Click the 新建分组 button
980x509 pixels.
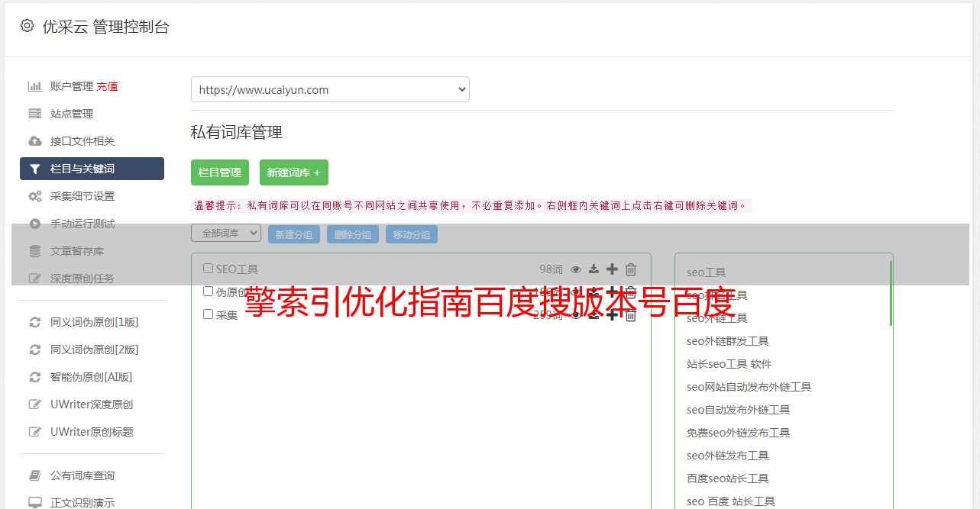tap(294, 234)
